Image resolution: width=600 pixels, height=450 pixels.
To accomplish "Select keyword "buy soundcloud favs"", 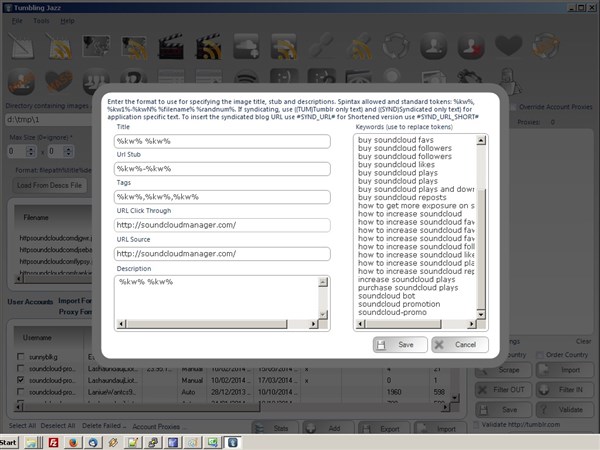I will pos(396,140).
